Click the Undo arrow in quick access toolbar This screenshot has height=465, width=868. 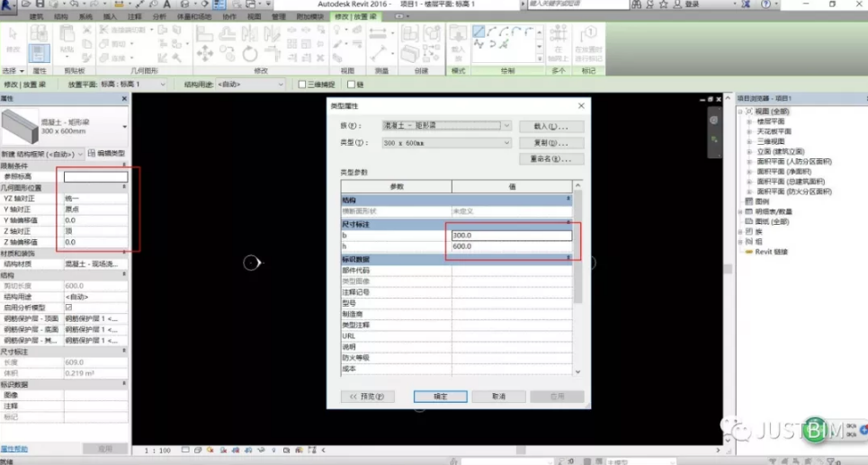tap(75, 4)
